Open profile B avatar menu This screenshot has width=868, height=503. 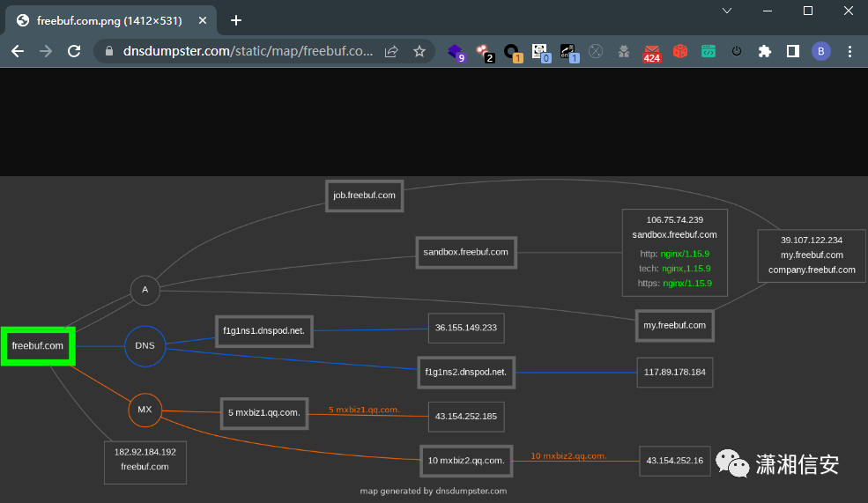[821, 51]
